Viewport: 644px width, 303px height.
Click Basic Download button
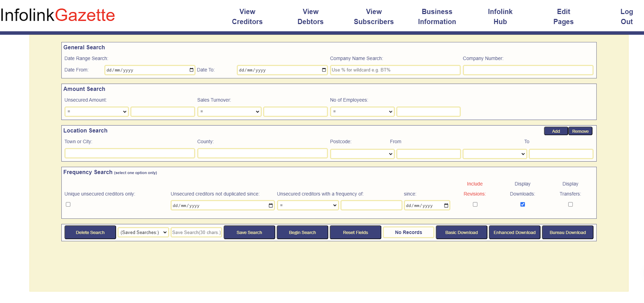pyautogui.click(x=462, y=232)
